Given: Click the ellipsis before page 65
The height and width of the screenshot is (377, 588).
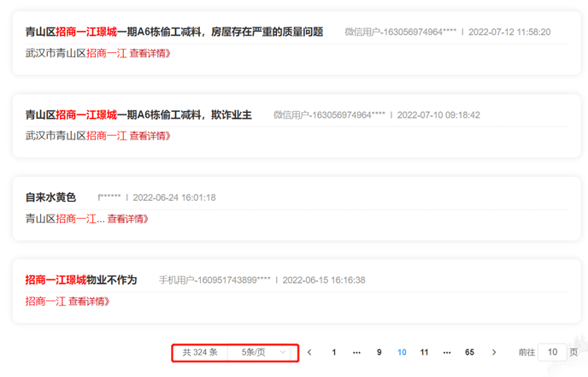Looking at the screenshot, I should tap(447, 352).
